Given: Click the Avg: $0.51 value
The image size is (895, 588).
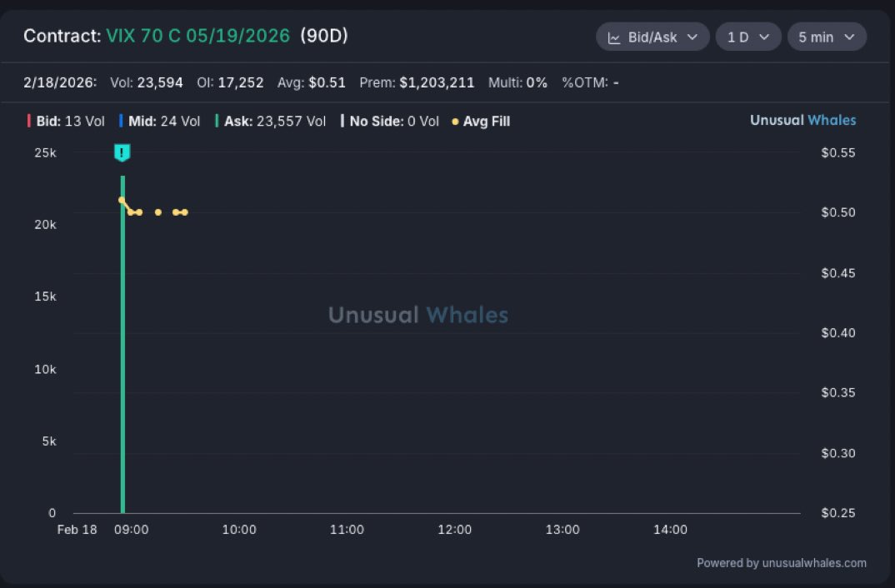Looking at the screenshot, I should [x=311, y=82].
